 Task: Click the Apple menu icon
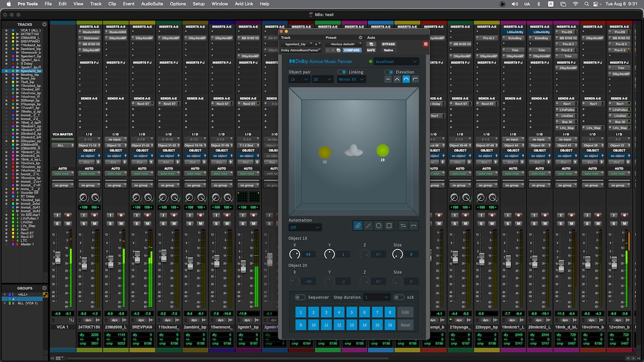point(7,4)
